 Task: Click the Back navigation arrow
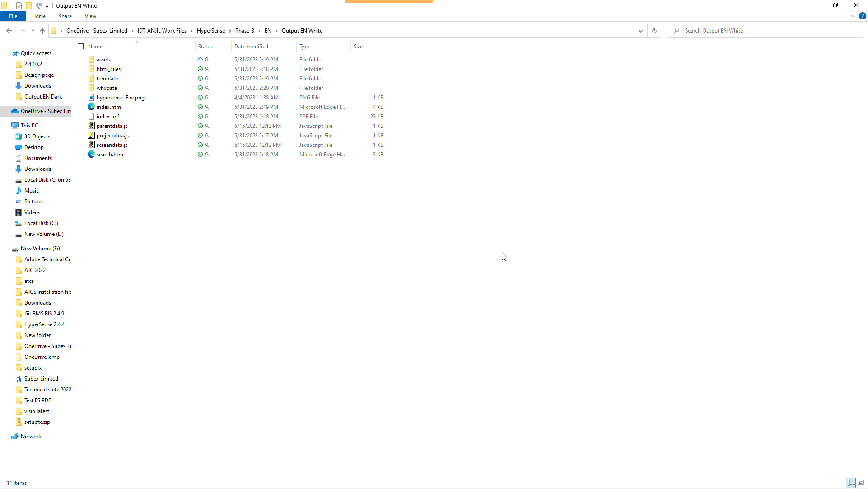[x=9, y=31]
